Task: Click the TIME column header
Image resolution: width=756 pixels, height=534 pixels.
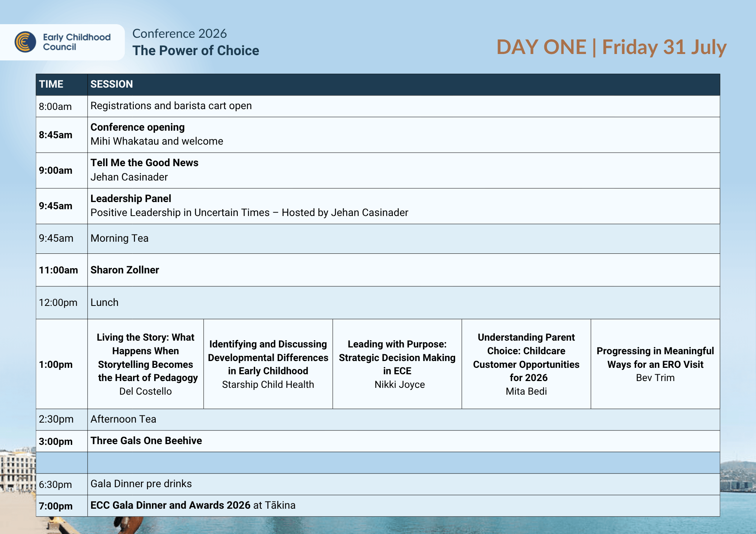Action: tap(51, 84)
